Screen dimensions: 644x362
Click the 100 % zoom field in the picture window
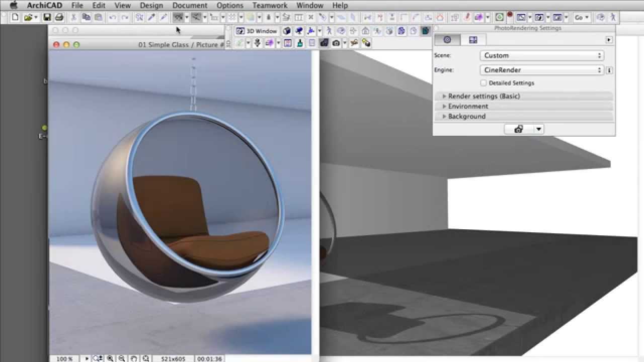(x=64, y=358)
